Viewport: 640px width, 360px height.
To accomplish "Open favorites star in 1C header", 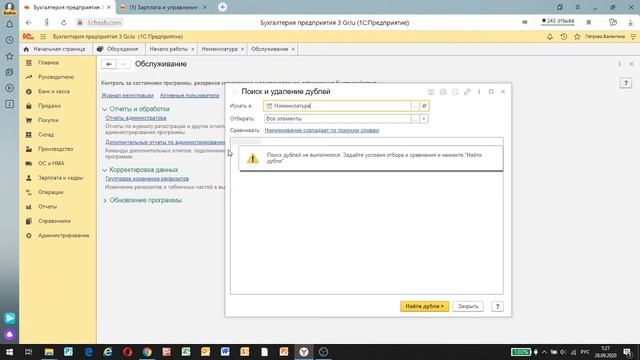I will click(577, 37).
